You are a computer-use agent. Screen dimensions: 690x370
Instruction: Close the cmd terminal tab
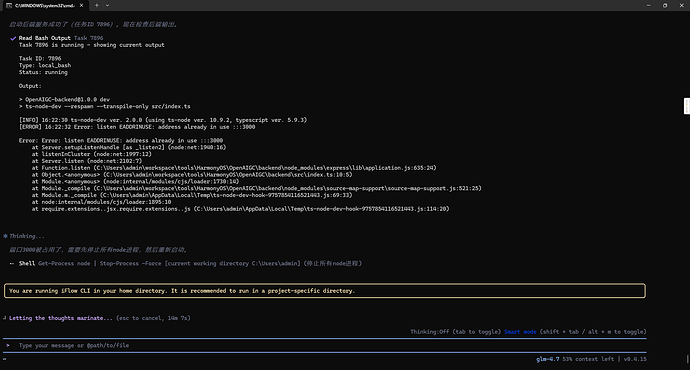coord(81,5)
